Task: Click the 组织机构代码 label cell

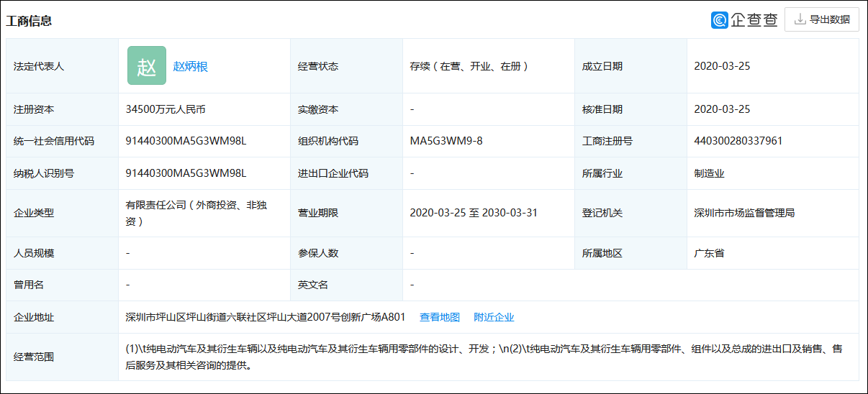Action: 346,141
